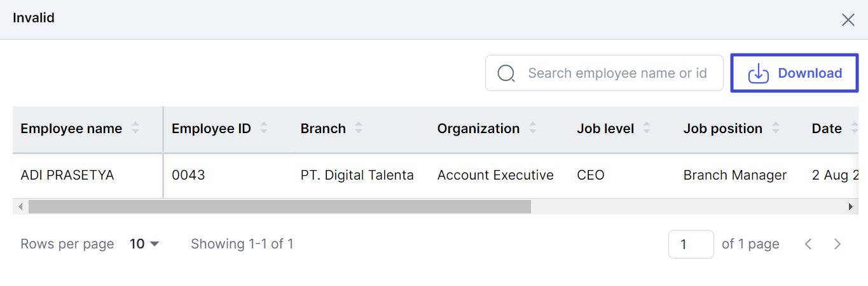Image resolution: width=868 pixels, height=286 pixels.
Task: Sort by Job level column arrows
Action: pyautogui.click(x=647, y=129)
